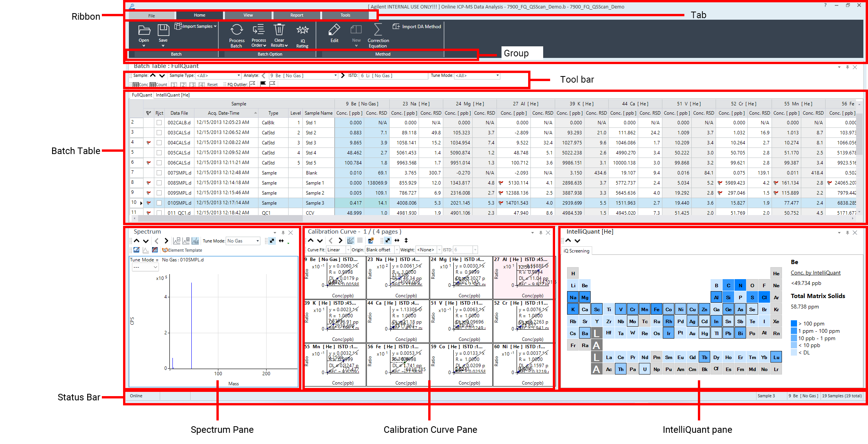Sort by Acq. Date-Time column header
Viewport: 868px width, 444px height.
(x=226, y=113)
